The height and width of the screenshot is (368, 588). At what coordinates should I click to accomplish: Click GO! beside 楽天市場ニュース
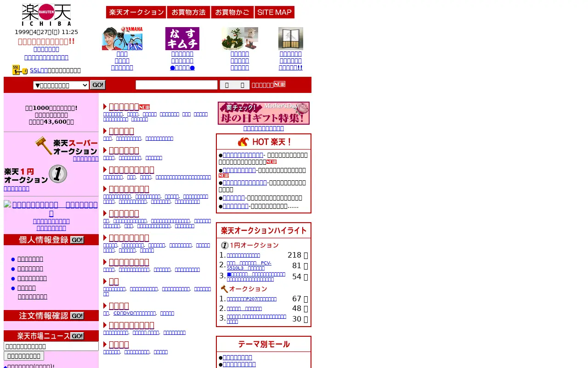pos(77,336)
